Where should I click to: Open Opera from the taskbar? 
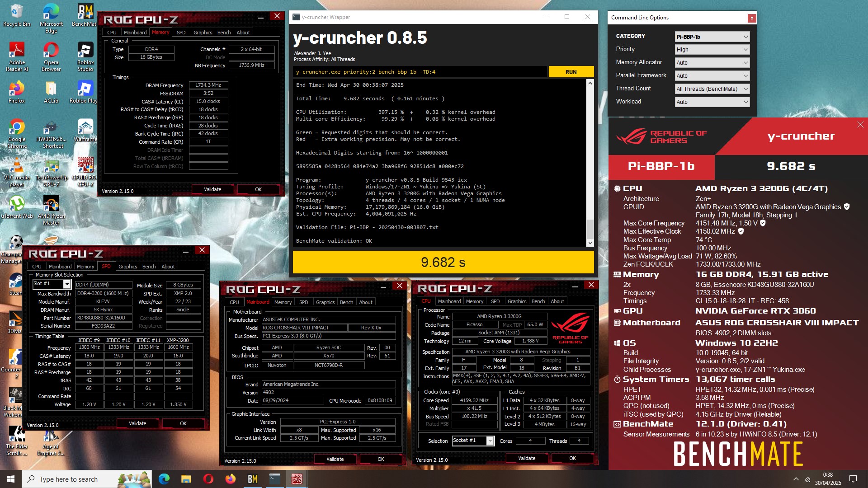point(208,479)
